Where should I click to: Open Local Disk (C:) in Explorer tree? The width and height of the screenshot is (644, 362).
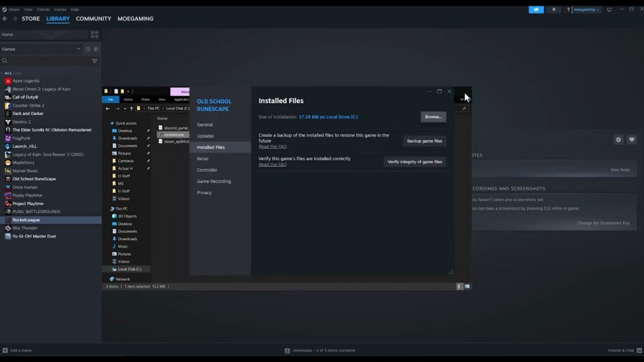pyautogui.click(x=127, y=269)
